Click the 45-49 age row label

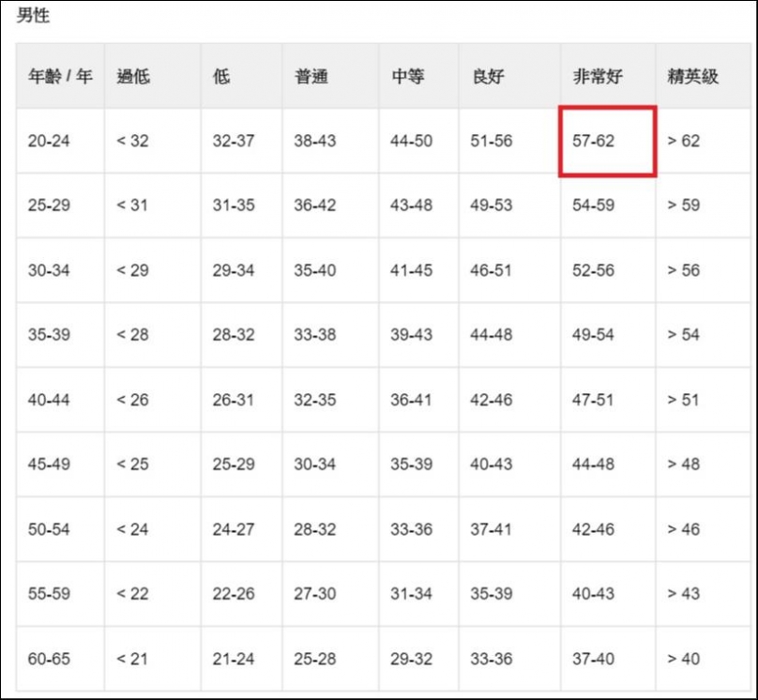(x=49, y=464)
